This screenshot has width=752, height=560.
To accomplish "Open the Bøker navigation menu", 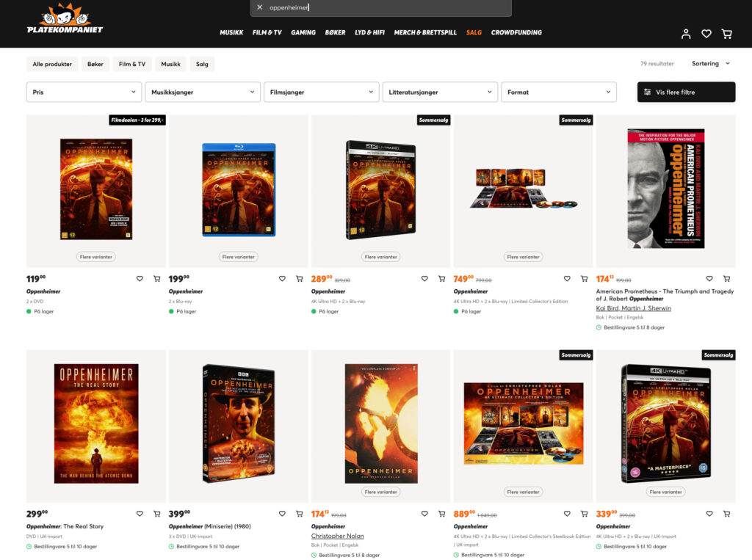I will tap(335, 32).
